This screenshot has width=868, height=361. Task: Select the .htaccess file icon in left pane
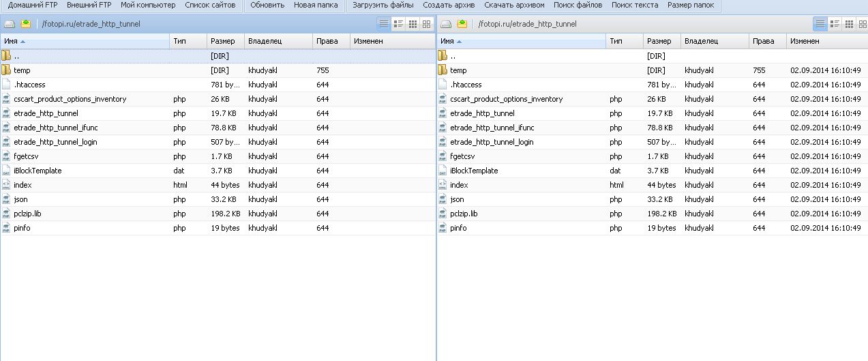[x=6, y=84]
